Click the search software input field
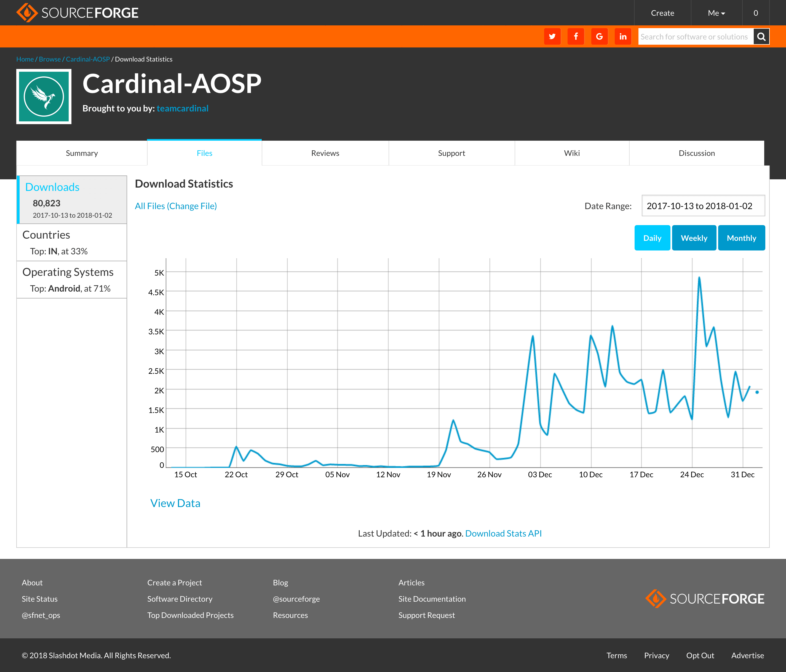The image size is (786, 672). [695, 36]
